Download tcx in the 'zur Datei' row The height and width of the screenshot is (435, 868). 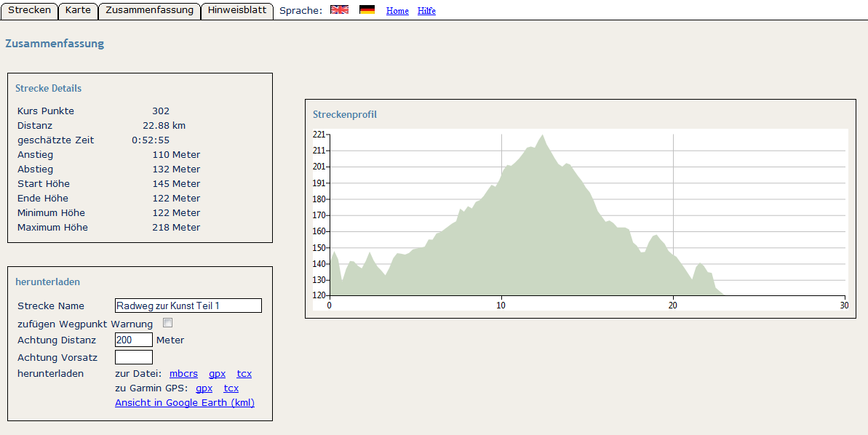pos(244,374)
